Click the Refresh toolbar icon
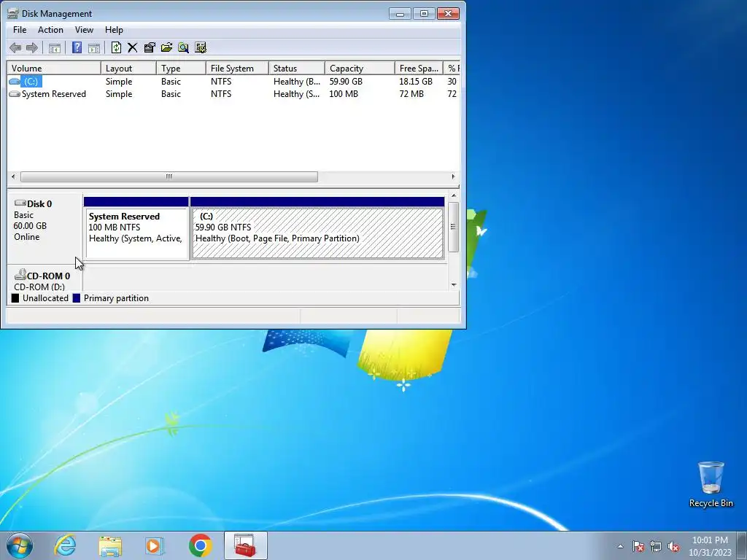 pos(116,47)
